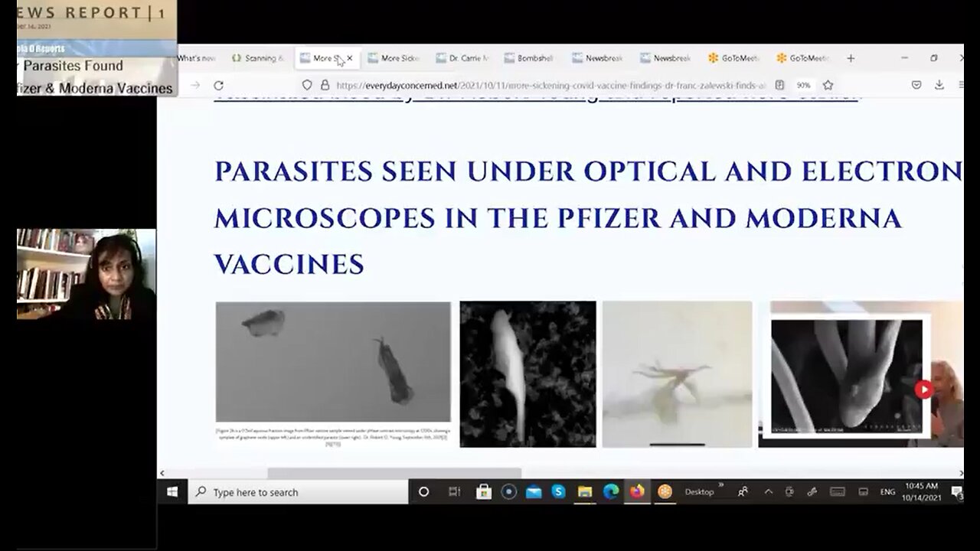The image size is (980, 551).
Task: Click the site security padlock icon
Action: pos(325,86)
